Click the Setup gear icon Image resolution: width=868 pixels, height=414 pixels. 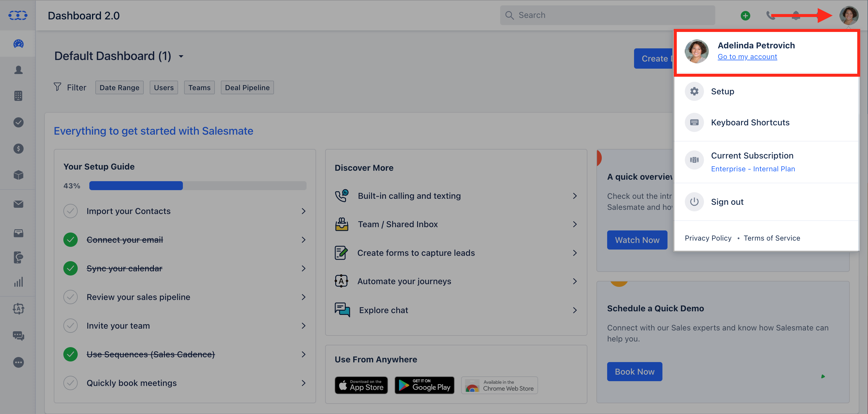(x=694, y=91)
